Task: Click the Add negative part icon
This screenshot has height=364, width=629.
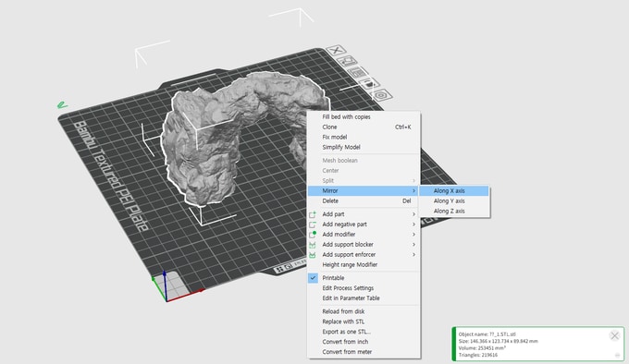Action: 313,224
